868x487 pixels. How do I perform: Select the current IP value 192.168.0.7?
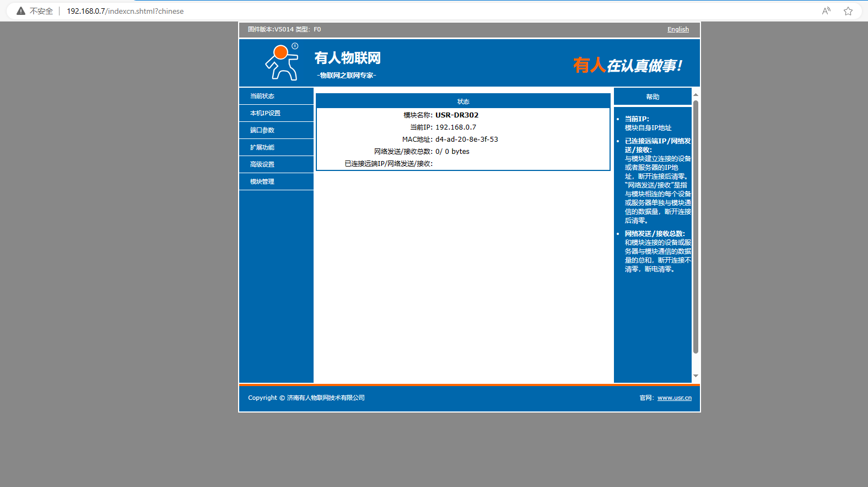tap(456, 127)
